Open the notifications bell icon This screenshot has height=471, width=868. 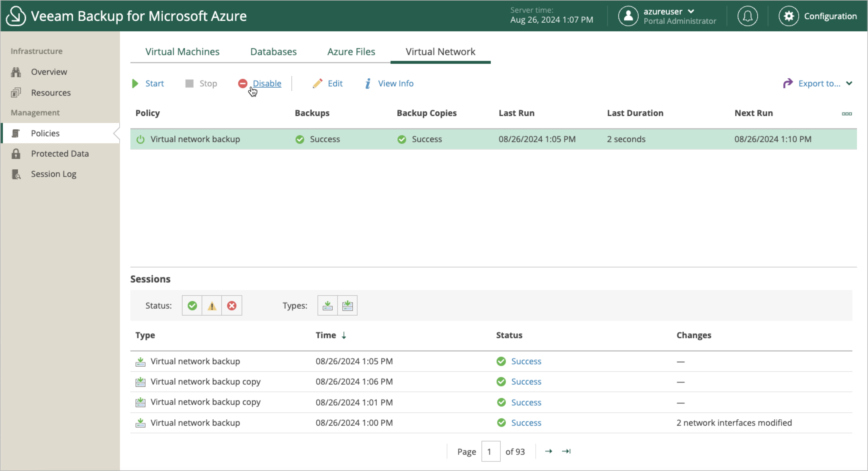[747, 16]
